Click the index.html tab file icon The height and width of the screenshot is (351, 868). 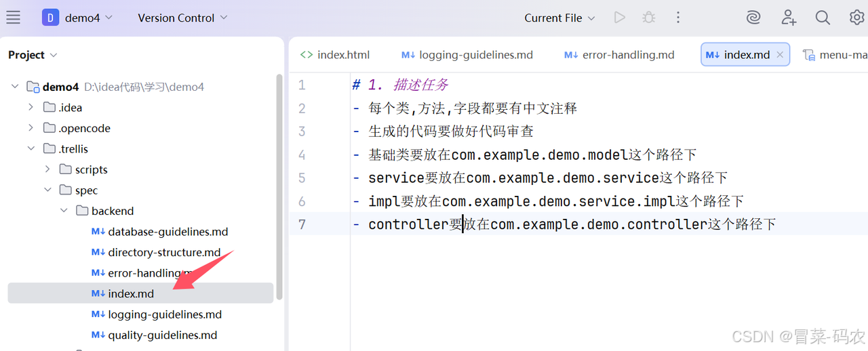pos(307,55)
